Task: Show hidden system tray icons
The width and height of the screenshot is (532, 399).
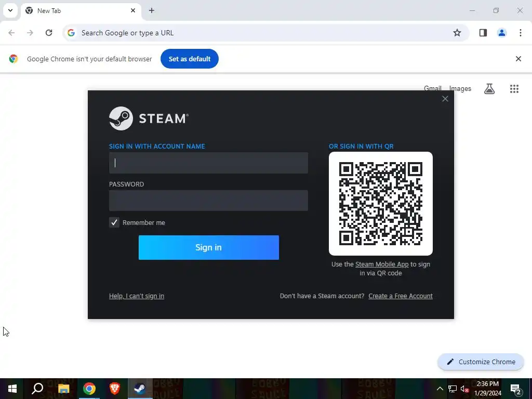Action: click(x=440, y=389)
